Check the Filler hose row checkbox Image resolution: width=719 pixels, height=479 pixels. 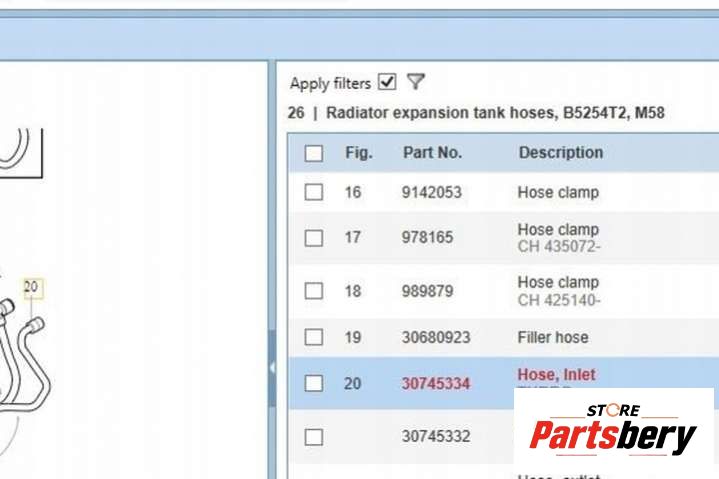tap(314, 337)
